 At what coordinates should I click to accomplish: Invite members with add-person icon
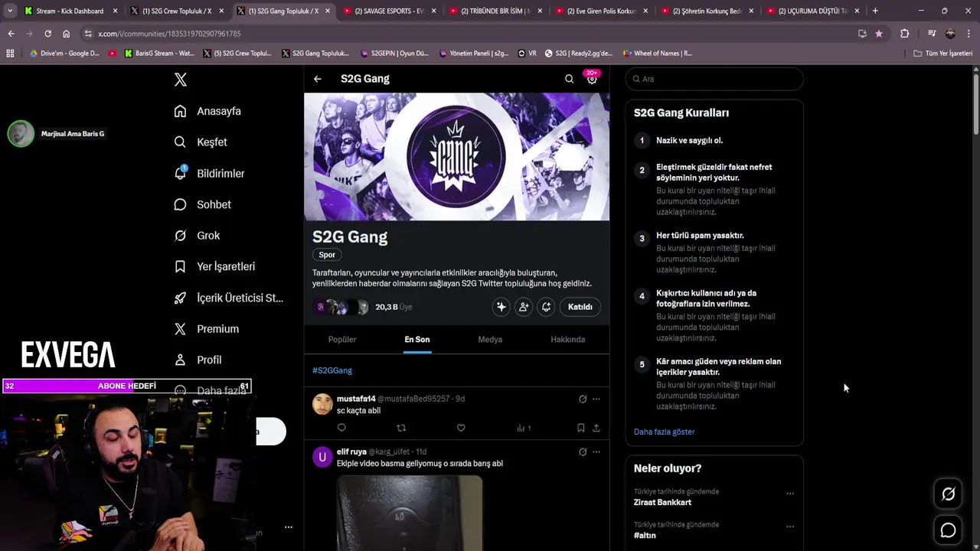pos(524,307)
